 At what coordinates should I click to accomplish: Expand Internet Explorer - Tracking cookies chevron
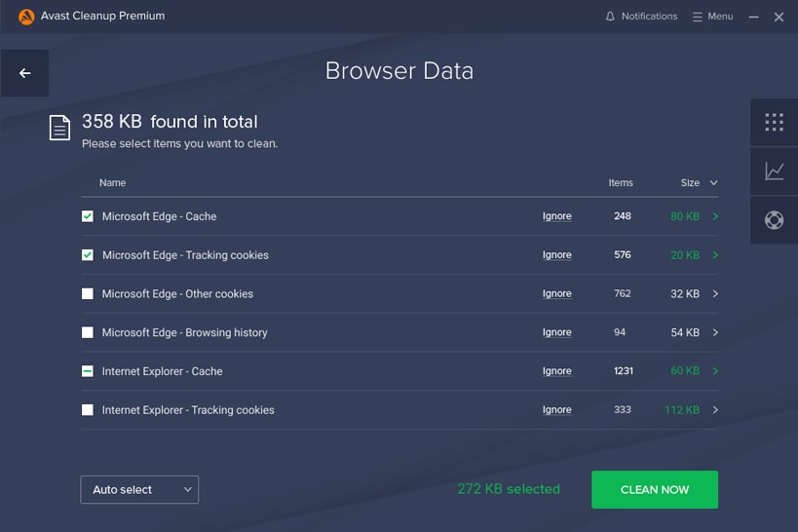[715, 410]
